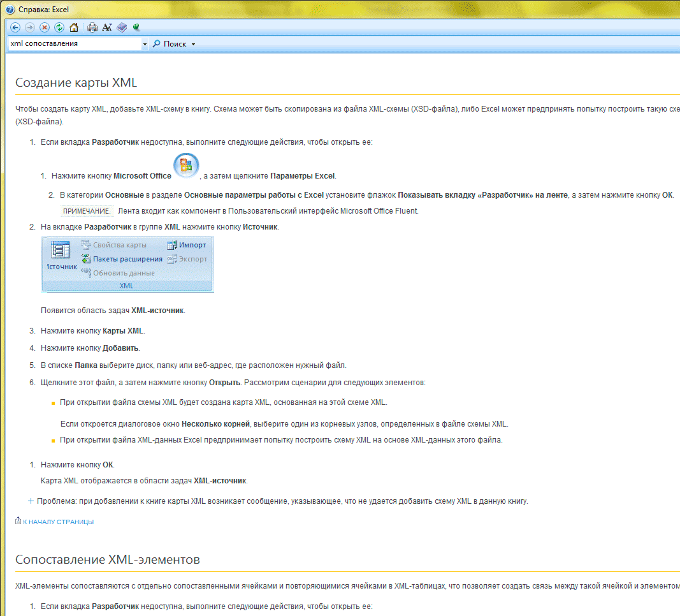Click step text 'Нажмите кнопку ОК.'

(x=78, y=465)
